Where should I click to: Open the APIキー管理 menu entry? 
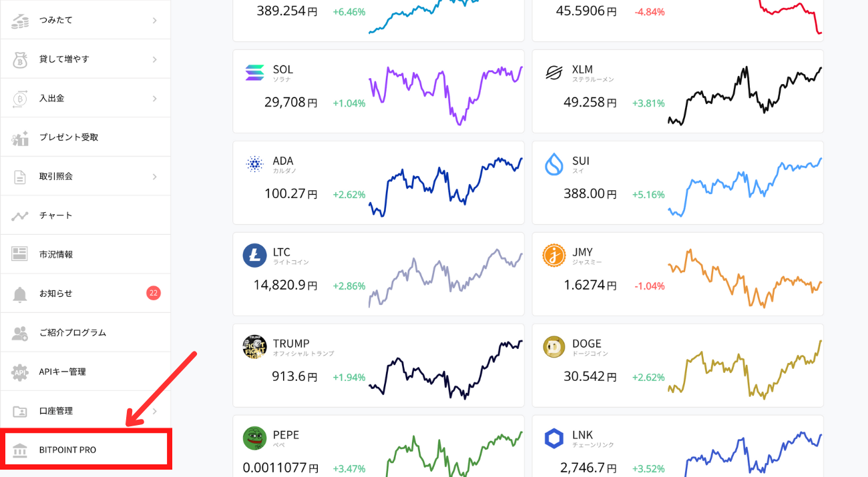pos(62,372)
